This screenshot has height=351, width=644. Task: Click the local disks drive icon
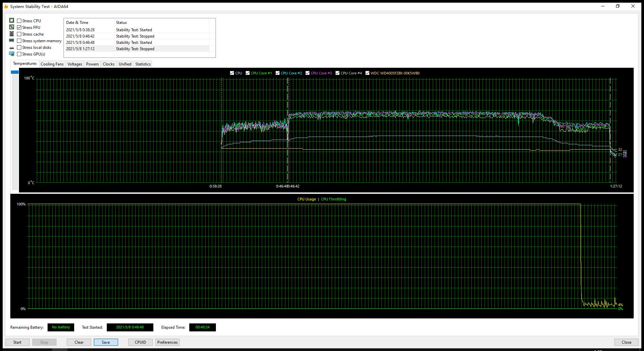(x=12, y=48)
